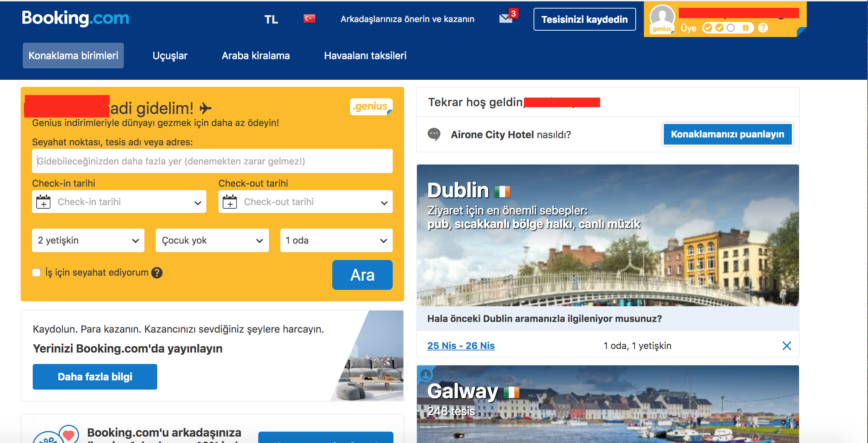868x443 pixels.
Task: Click the gift icon in member bar
Action: coord(746,28)
